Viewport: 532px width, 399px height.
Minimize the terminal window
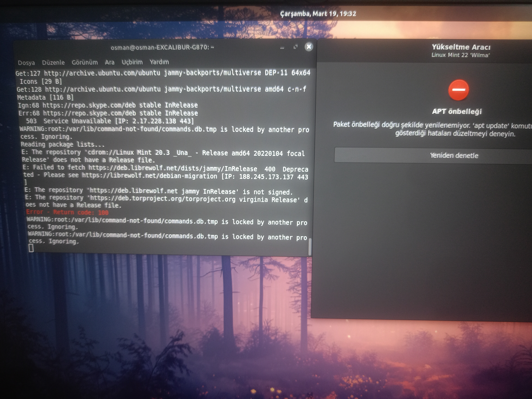click(282, 48)
